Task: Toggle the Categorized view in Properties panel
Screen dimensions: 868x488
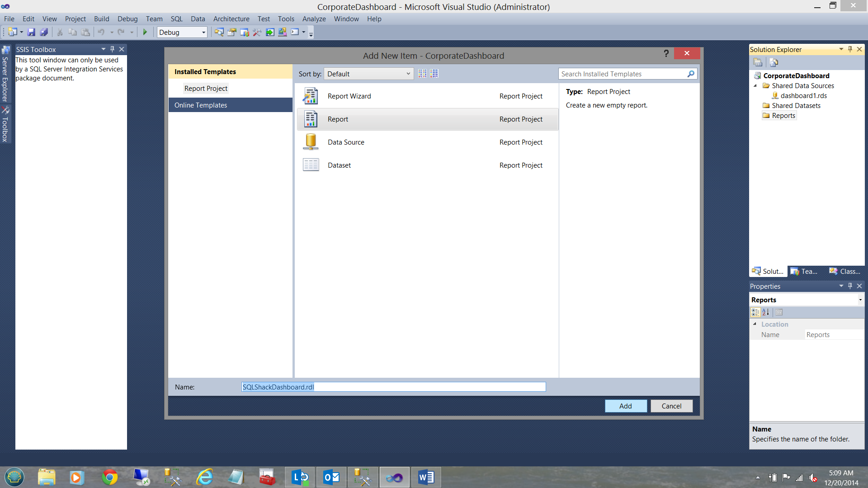Action: point(755,312)
